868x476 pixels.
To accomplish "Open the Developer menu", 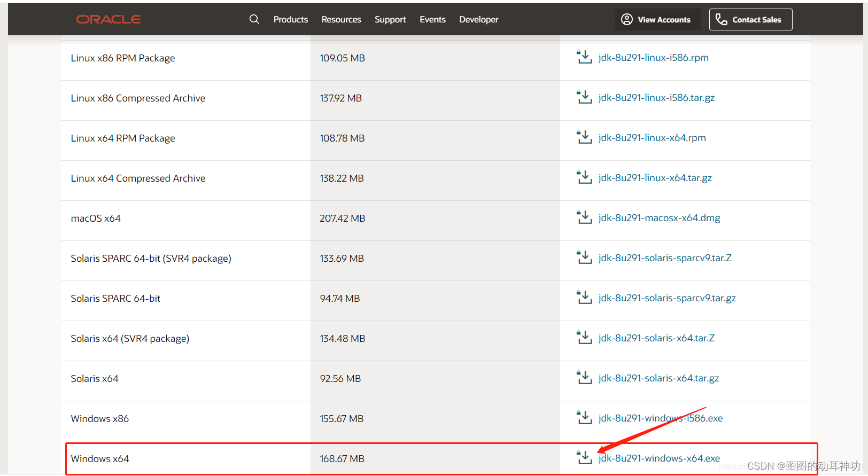I will coord(479,19).
